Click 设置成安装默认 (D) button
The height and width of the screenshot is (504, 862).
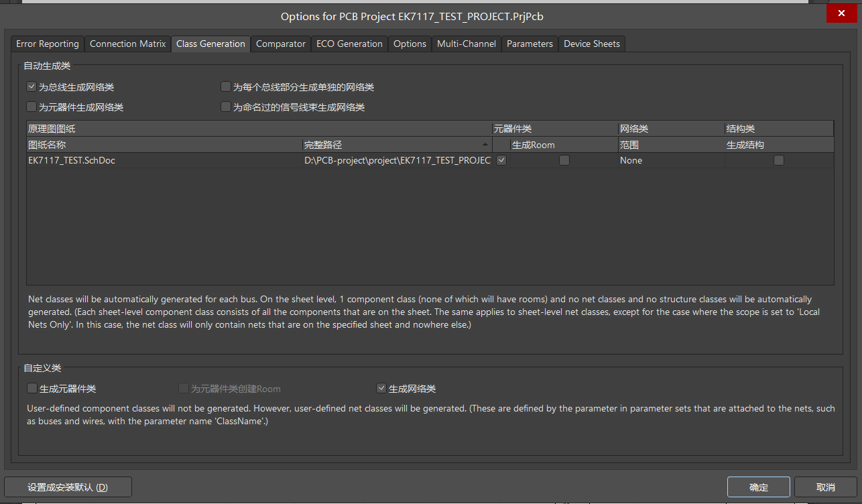68,487
